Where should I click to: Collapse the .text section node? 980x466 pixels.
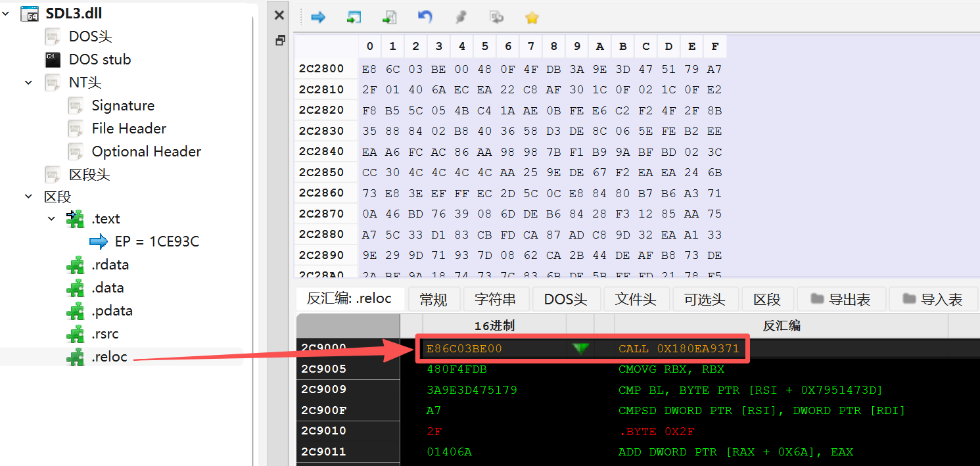click(52, 218)
